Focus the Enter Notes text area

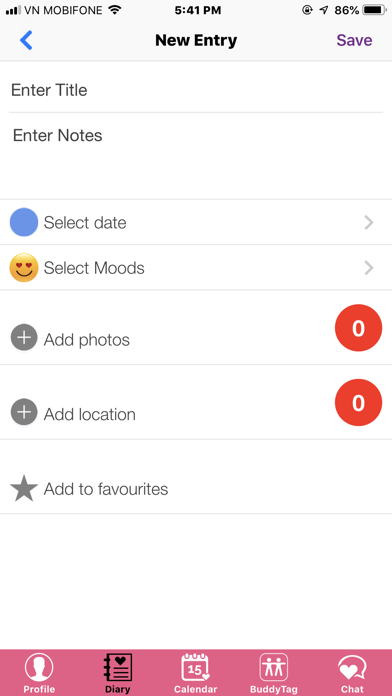196,155
